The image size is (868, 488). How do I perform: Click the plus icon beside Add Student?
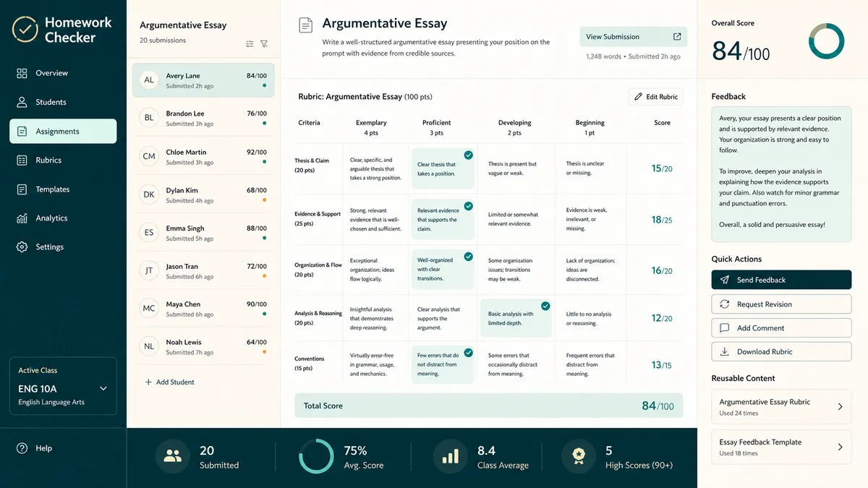pyautogui.click(x=148, y=382)
